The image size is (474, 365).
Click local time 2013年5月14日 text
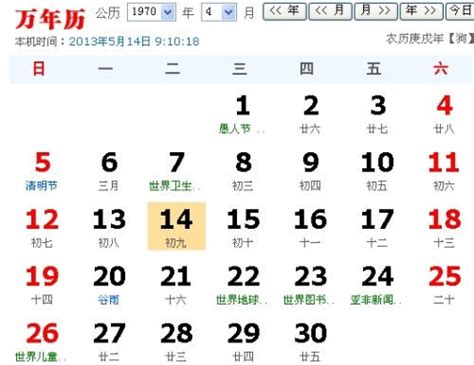[134, 41]
